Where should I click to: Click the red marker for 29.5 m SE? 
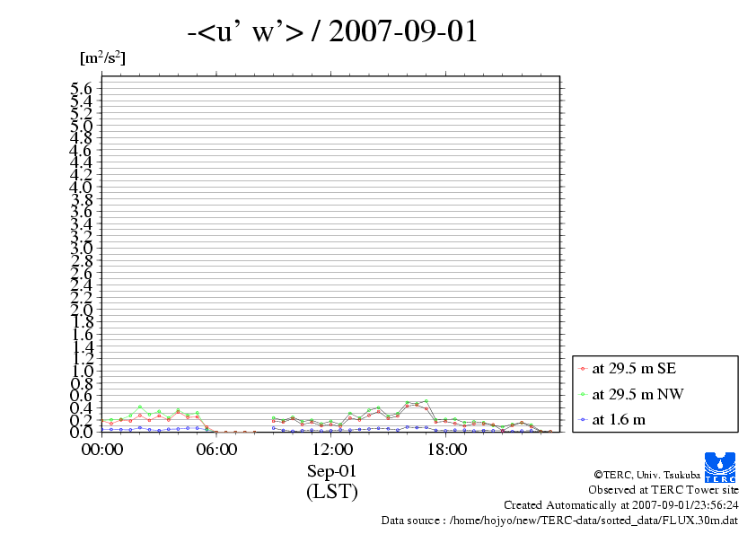[x=583, y=369]
